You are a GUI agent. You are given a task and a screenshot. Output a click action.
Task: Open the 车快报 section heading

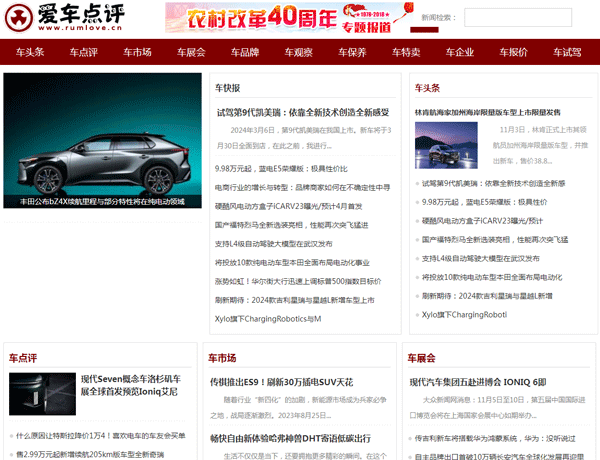pyautogui.click(x=228, y=88)
